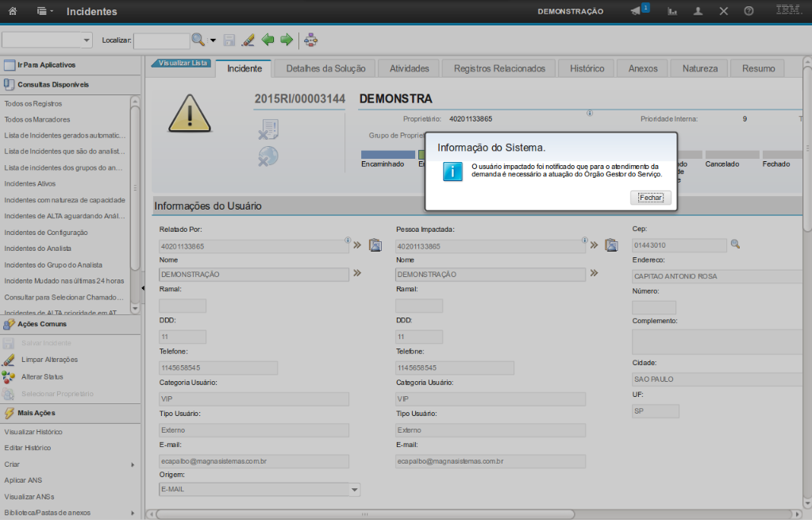The height and width of the screenshot is (520, 812).
Task: Click the magnifier search icon beside Localizar
Action: coord(198,39)
